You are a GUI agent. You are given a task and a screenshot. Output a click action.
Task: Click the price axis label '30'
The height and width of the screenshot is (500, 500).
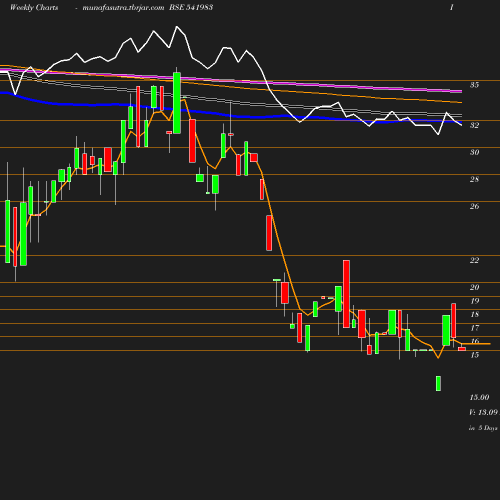474,152
